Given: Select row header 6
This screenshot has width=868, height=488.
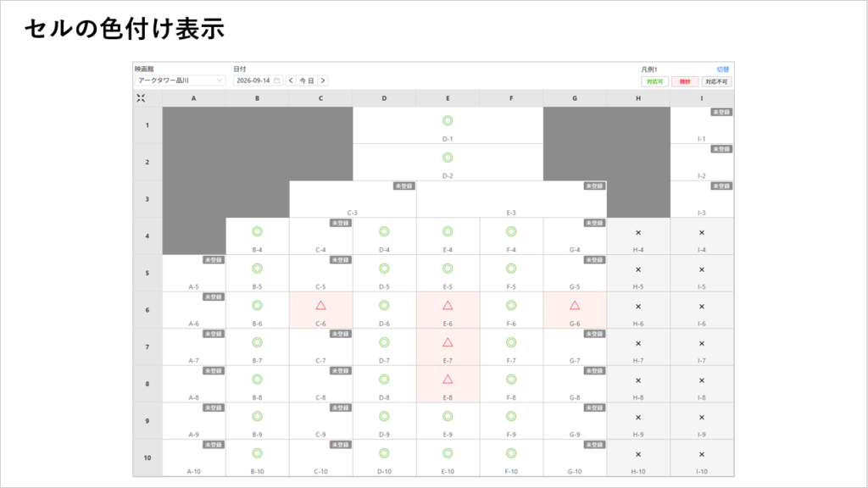Looking at the screenshot, I should (147, 310).
